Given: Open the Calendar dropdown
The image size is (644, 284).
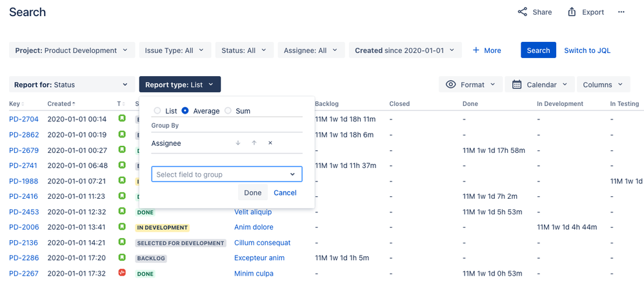Looking at the screenshot, I should click(x=539, y=85).
